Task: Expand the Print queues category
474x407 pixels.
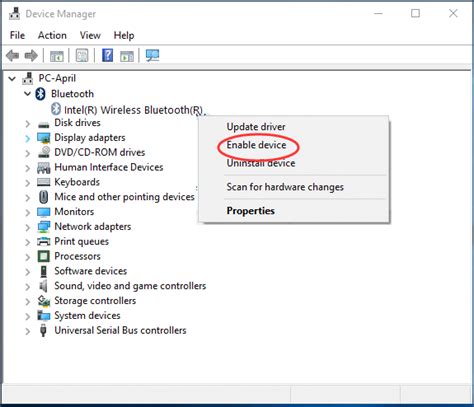Action: [x=28, y=242]
